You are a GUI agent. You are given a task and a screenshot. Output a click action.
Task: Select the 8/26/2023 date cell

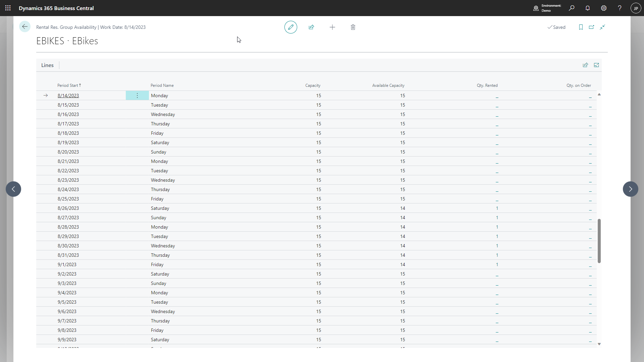tap(68, 208)
